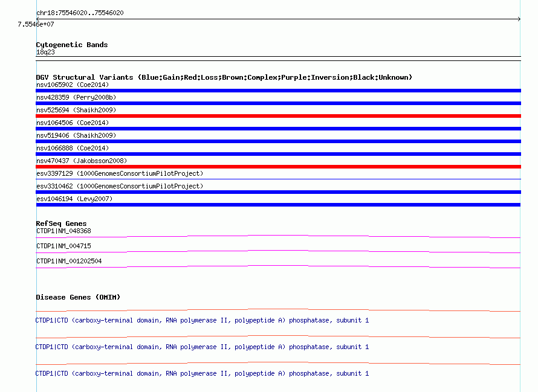Click the blue bar under nsv1066888
The image size is (538, 392).
click(278, 154)
